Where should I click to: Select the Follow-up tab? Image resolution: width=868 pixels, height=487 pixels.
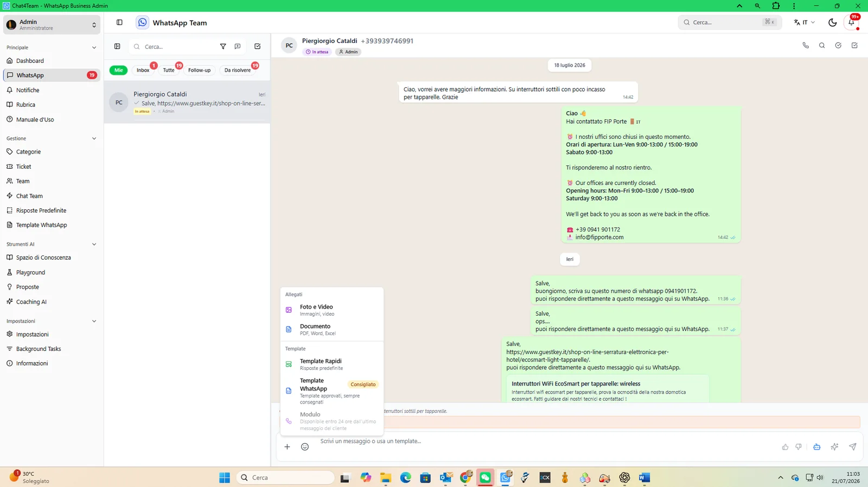click(199, 70)
